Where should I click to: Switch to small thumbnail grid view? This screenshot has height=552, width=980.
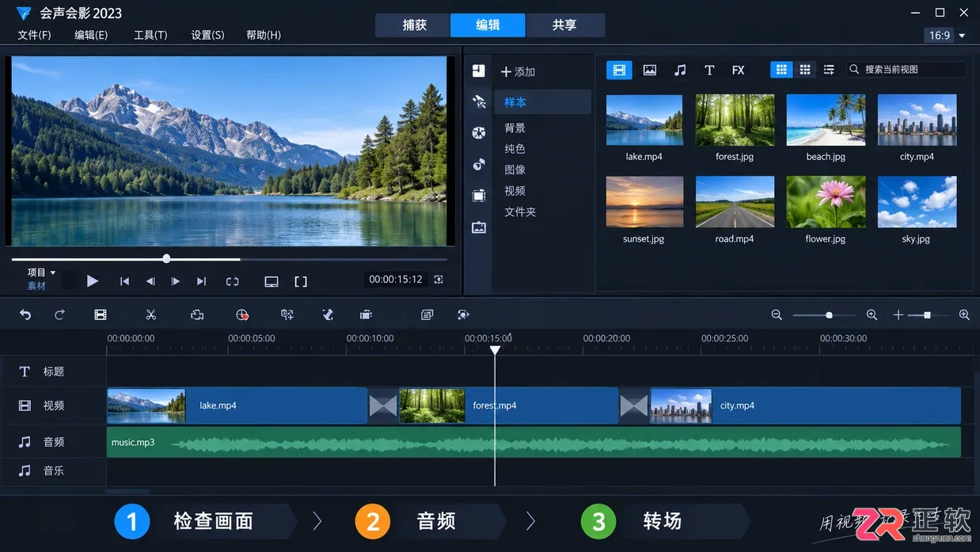click(805, 70)
